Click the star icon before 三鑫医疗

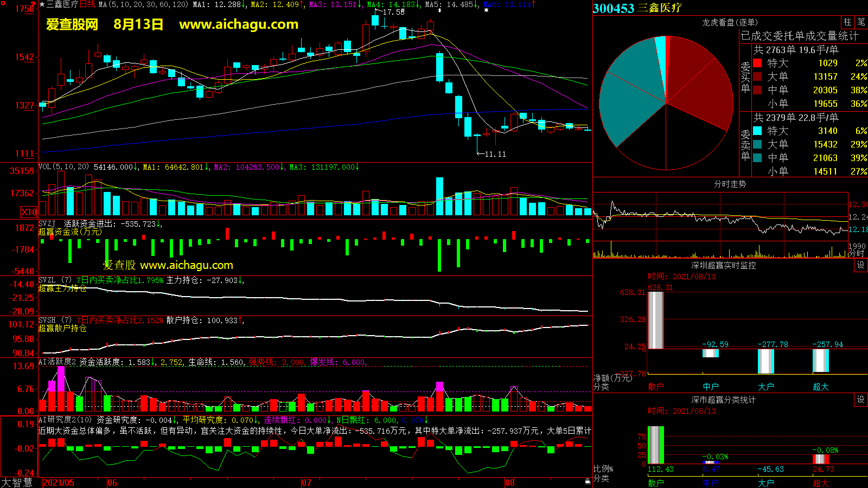(42, 4)
